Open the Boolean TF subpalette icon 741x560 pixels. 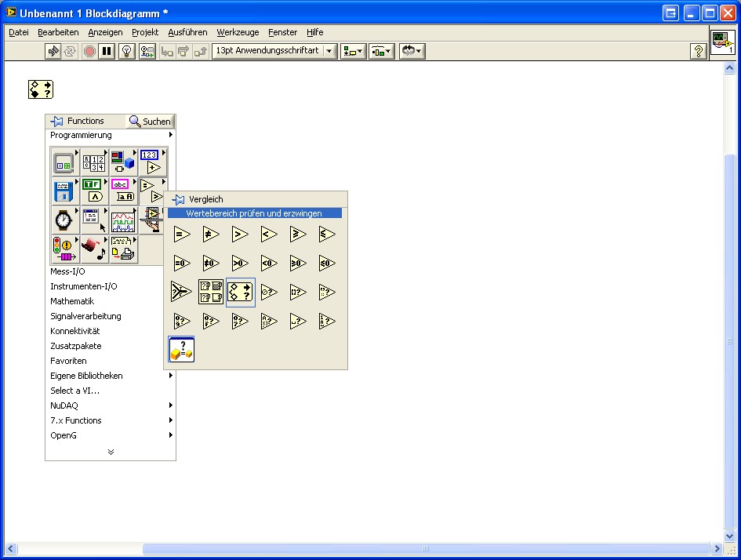(x=93, y=191)
